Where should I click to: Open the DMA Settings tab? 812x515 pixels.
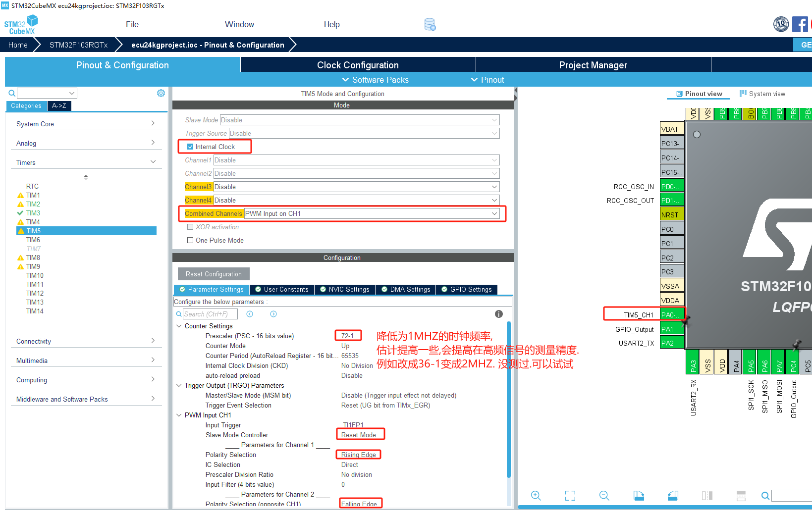[x=405, y=289]
